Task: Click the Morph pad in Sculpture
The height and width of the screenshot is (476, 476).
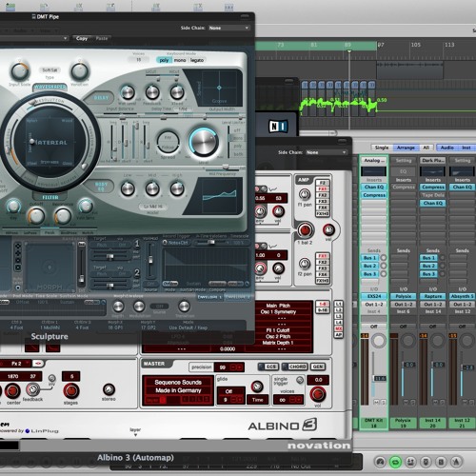Action: point(50,268)
